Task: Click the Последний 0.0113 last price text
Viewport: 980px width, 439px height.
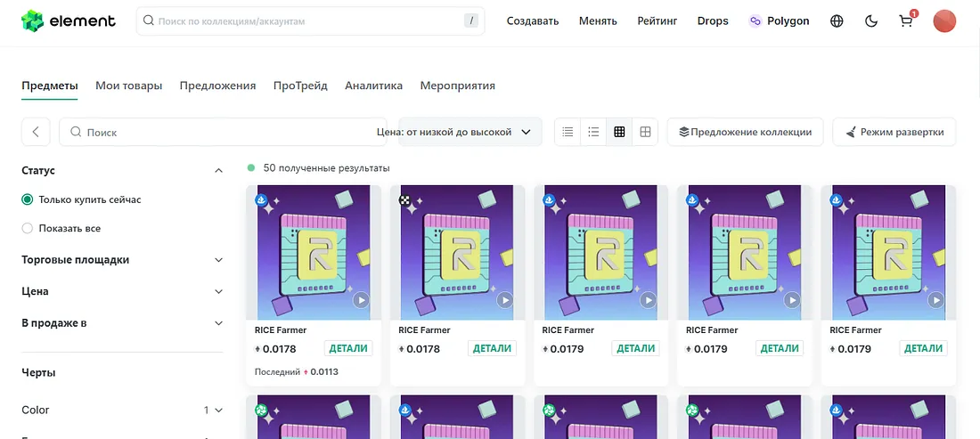Action: click(x=297, y=371)
